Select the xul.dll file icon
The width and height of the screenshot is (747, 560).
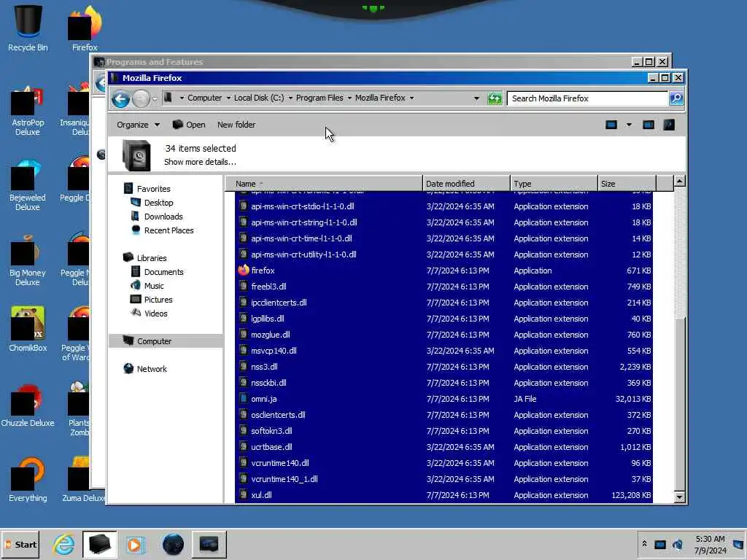[244, 495]
